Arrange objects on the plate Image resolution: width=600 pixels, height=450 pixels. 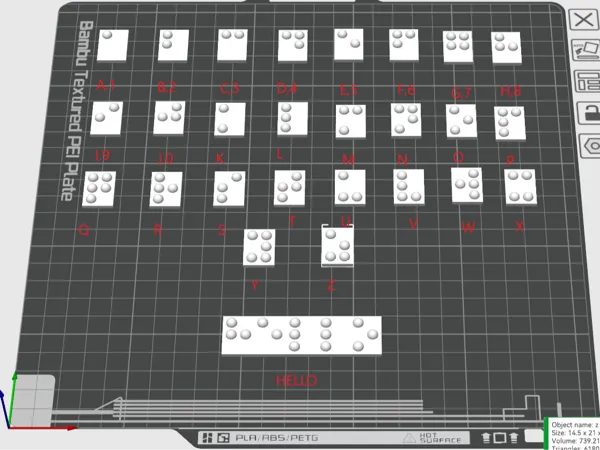[588, 81]
